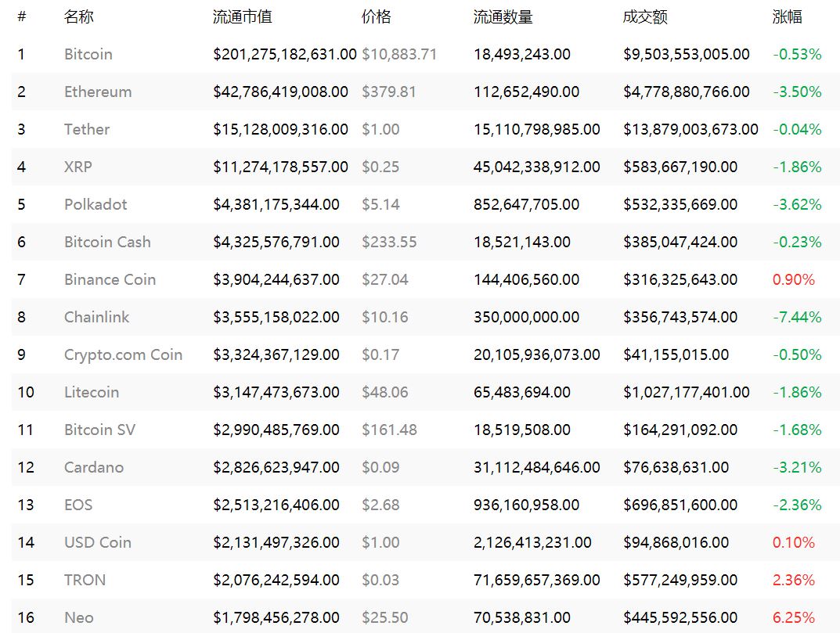The width and height of the screenshot is (840, 633).
Task: Select the Polkadot link
Action: pyautogui.click(x=96, y=204)
